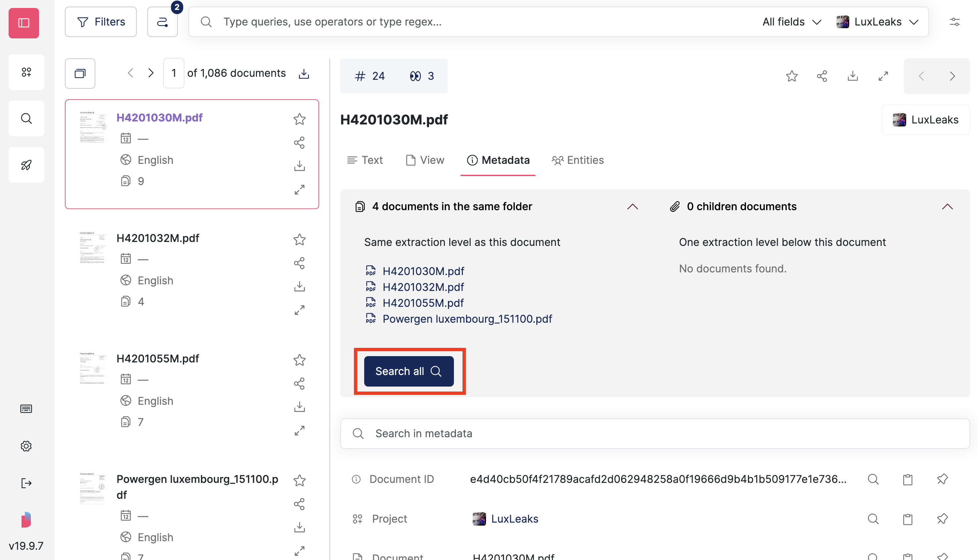Open search settings sliders icon
978x560 pixels.
tap(954, 22)
